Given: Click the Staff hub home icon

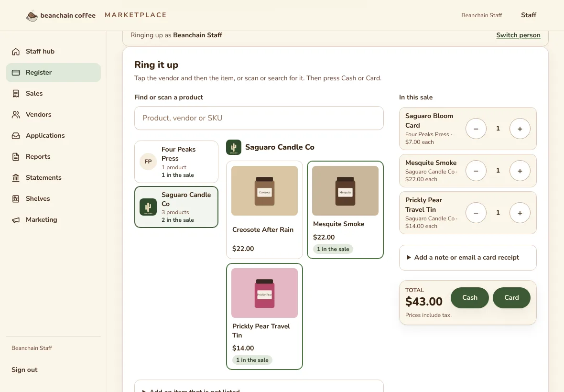Looking at the screenshot, I should pyautogui.click(x=16, y=52).
